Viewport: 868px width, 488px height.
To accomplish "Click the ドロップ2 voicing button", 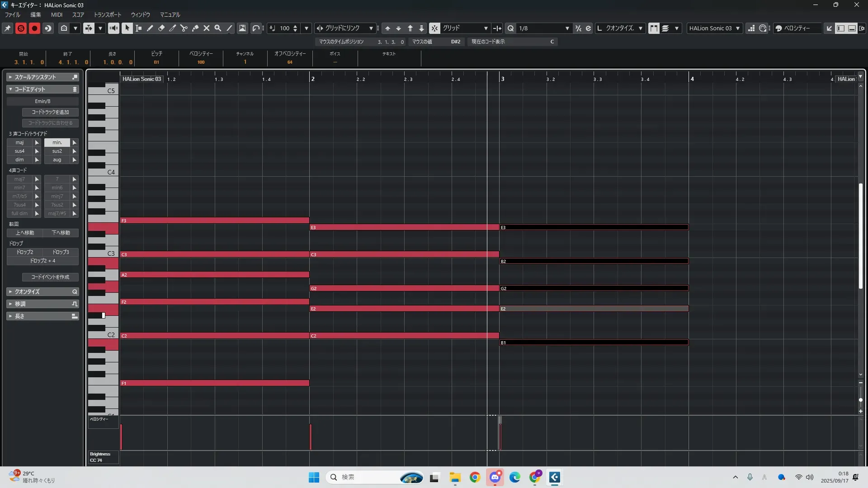I will (x=25, y=252).
